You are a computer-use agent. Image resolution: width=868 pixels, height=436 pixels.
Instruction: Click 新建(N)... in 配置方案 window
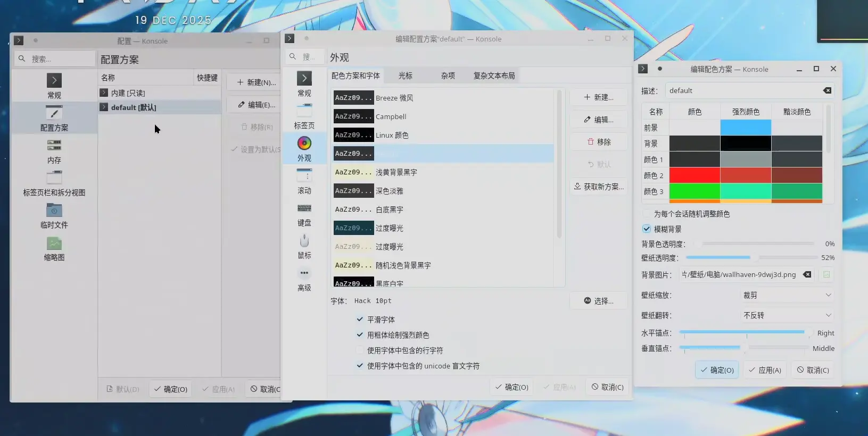257,82
